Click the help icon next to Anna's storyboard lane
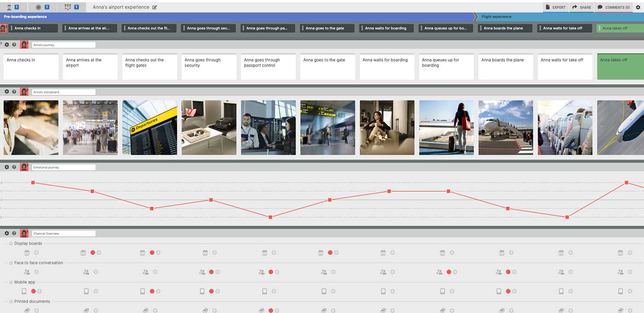Viewport: 644px width, 313px height. tap(13, 92)
